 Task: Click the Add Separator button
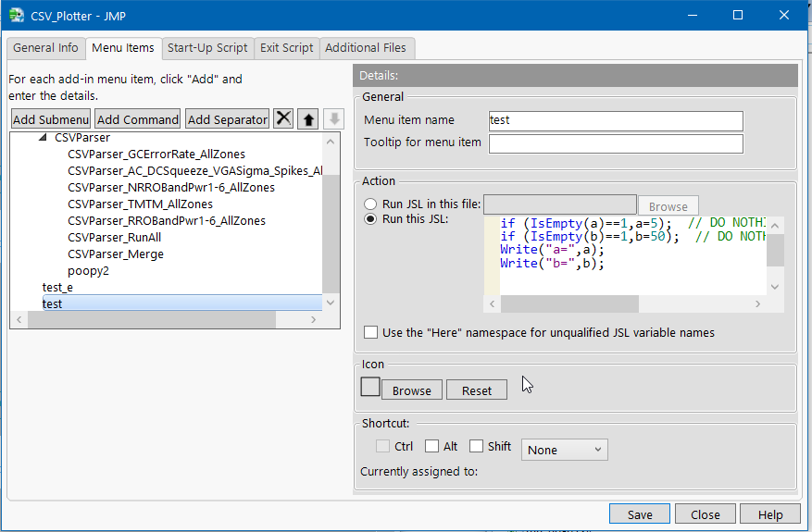(x=228, y=119)
